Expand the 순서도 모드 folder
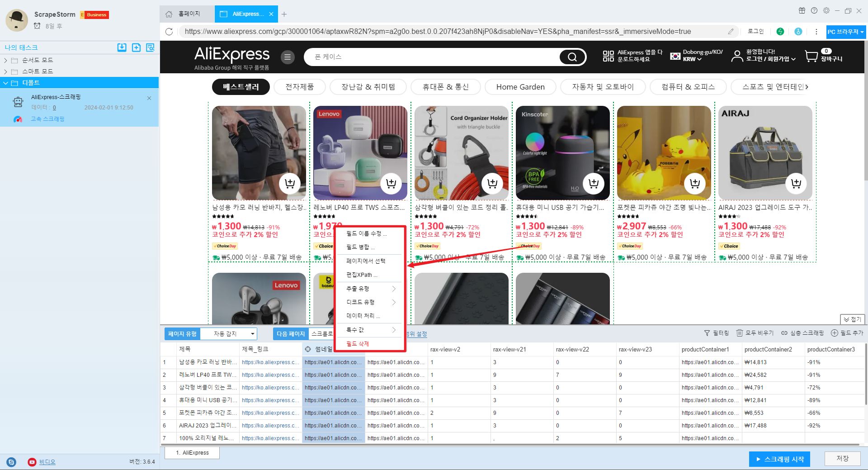 (x=5, y=60)
